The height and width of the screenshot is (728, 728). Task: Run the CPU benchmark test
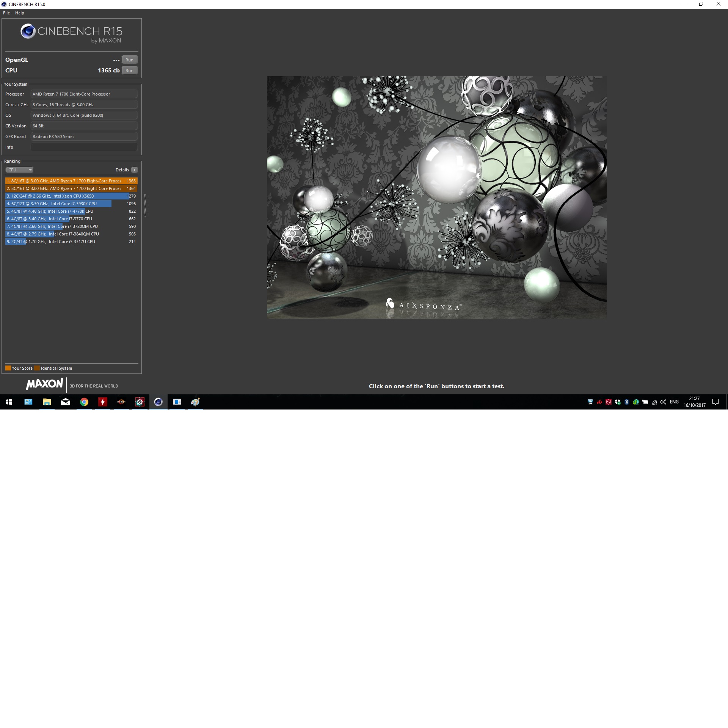click(x=129, y=71)
